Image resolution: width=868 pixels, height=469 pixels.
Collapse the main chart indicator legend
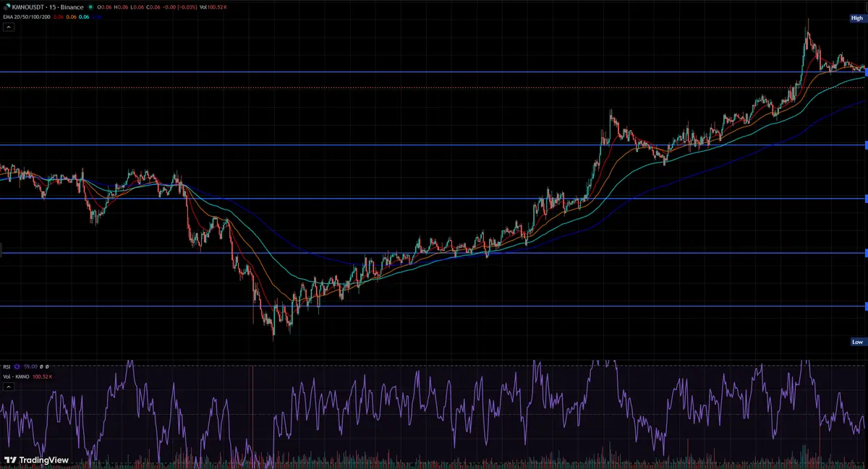pyautogui.click(x=9, y=27)
